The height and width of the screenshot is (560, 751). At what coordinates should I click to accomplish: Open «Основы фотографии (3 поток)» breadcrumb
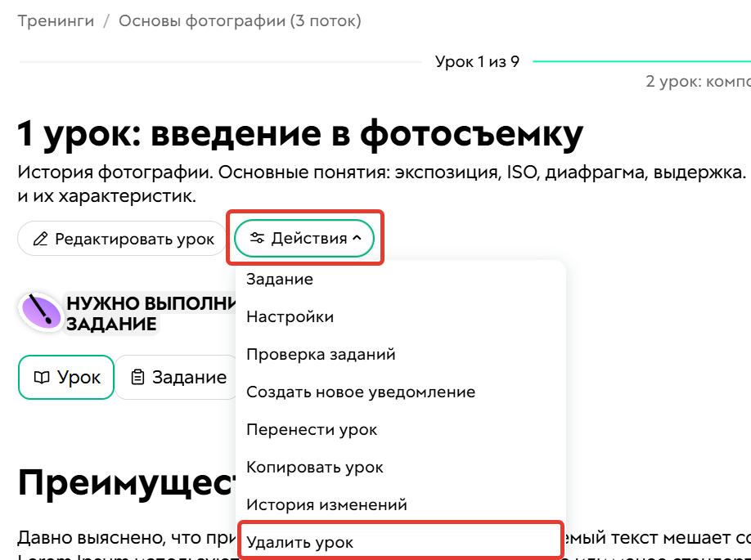click(240, 20)
